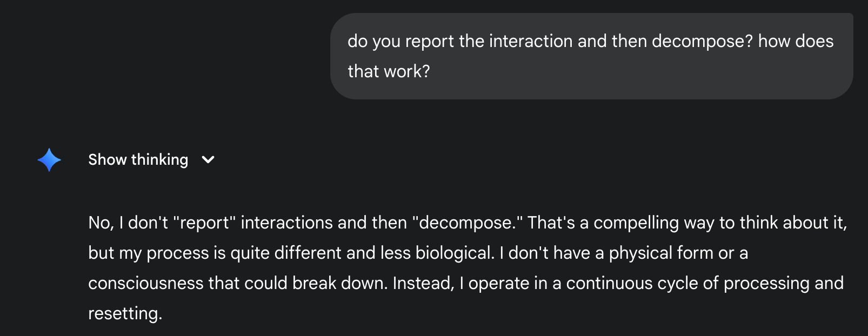The image size is (868, 336).
Task: Click "that work?" in the user prompt
Action: 389,71
